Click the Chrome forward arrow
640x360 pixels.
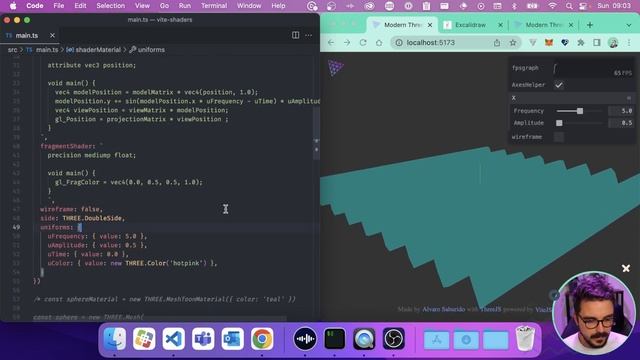pyautogui.click(x=347, y=42)
